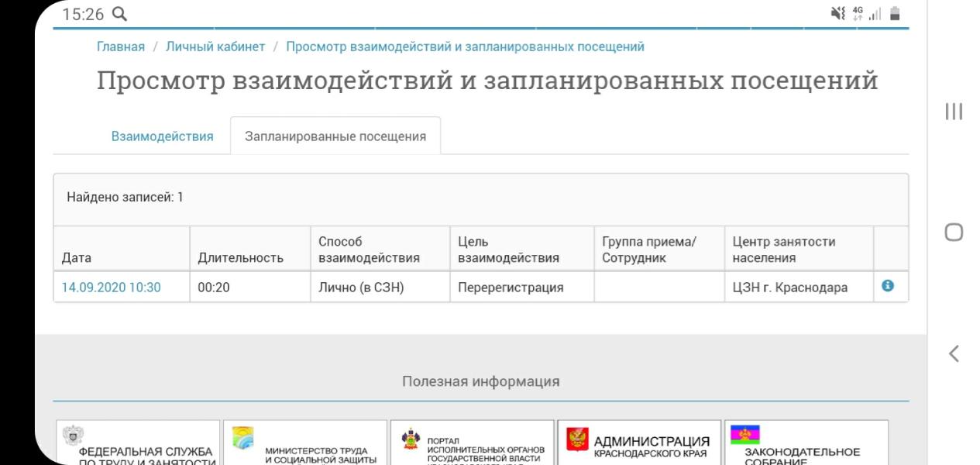
Task: Sort by the Дата column header
Action: coord(77,258)
